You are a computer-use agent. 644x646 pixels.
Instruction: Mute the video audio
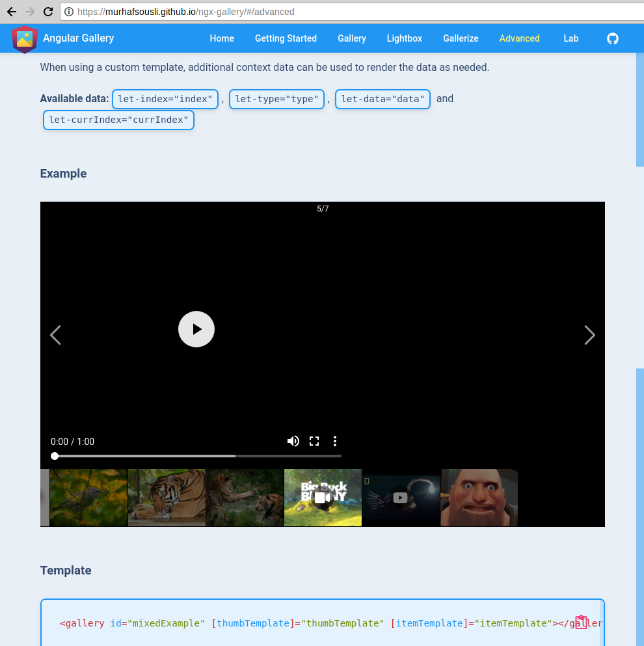click(x=293, y=441)
